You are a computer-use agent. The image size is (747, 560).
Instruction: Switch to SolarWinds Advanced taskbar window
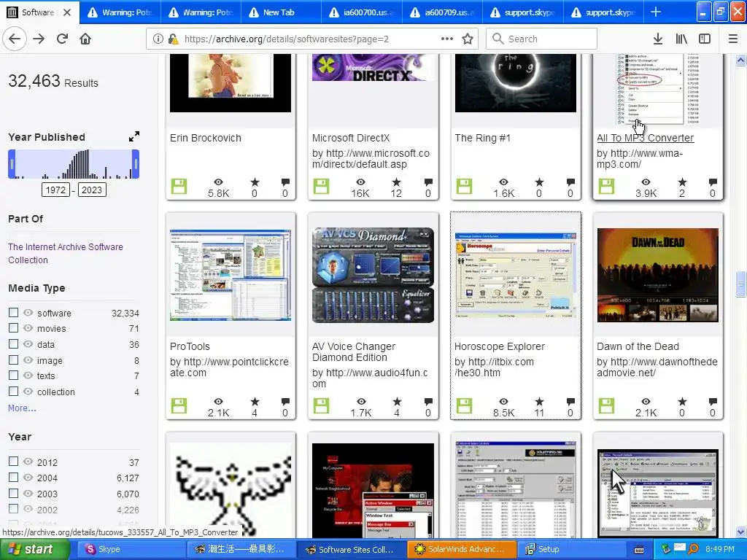tap(461, 549)
